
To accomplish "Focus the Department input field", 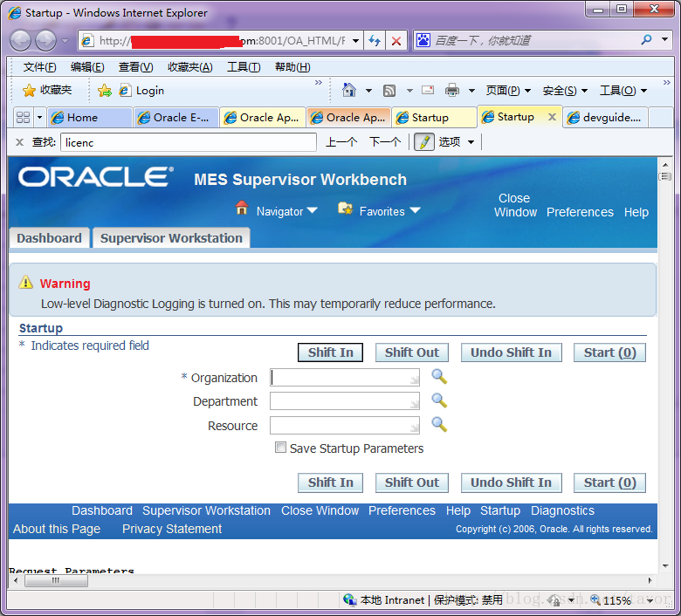I will (x=345, y=401).
